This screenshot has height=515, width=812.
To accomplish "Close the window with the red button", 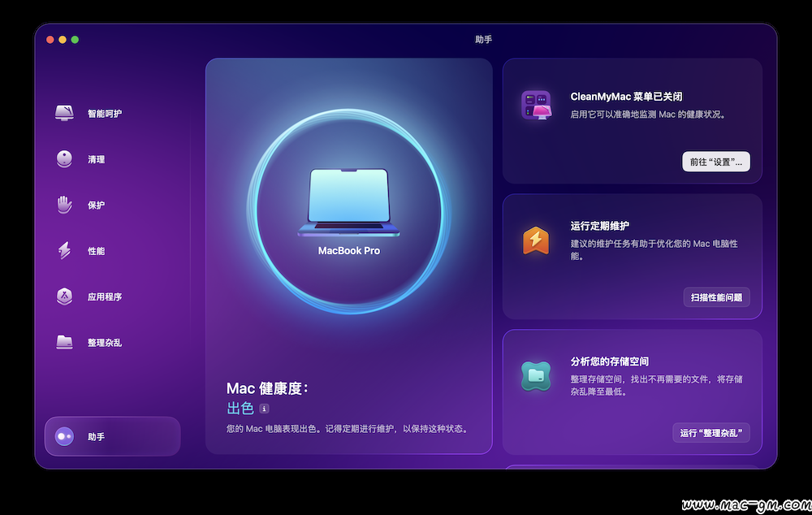I will 50,39.
